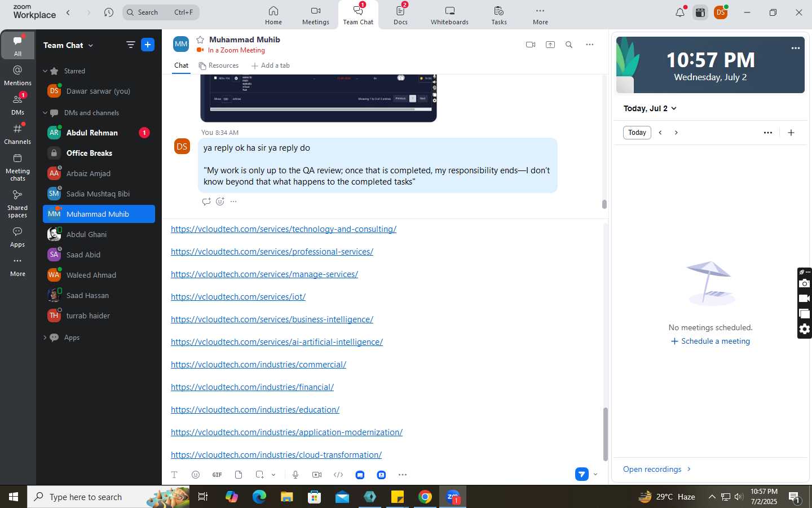Image resolution: width=812 pixels, height=508 pixels.
Task: Go back with the back arrow
Action: click(68, 12)
